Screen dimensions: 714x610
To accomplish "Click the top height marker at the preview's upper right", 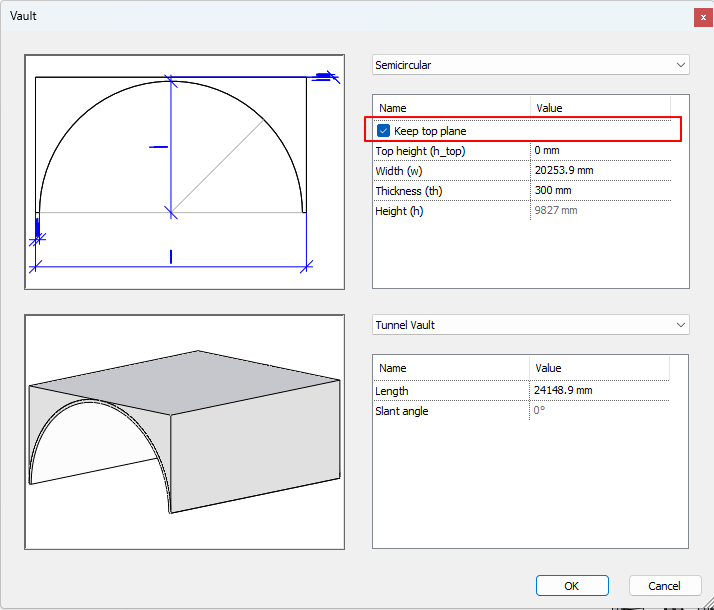I will click(322, 76).
